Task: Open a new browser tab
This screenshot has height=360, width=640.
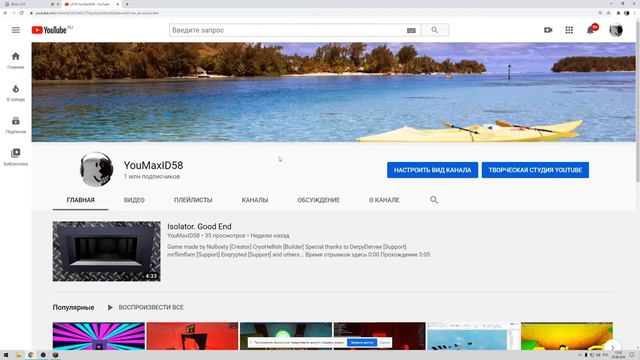Action: click(127, 4)
